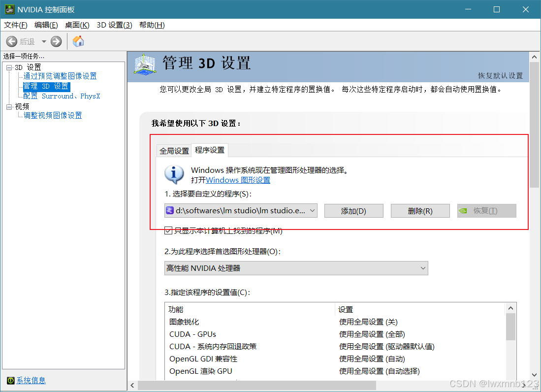The image size is (541, 392).
Task: Click 使用全局设置 (自动选择) value
Action: coord(379,371)
